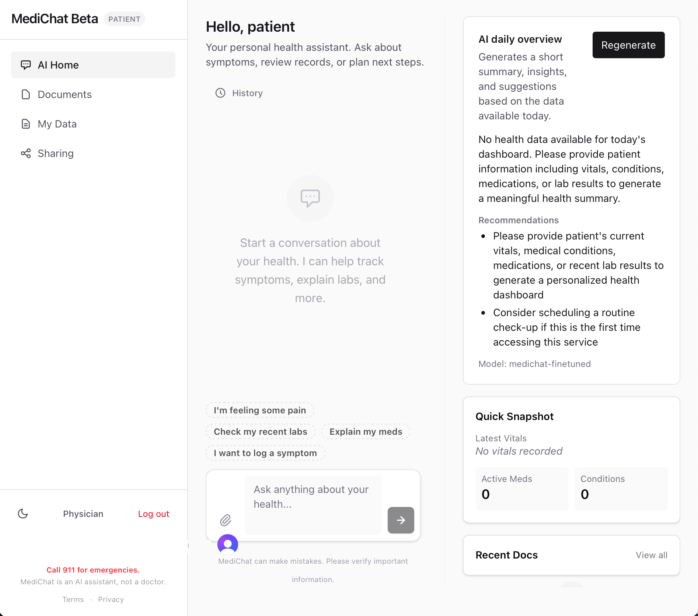Navigate to the Sharing section
698x616 pixels.
(56, 153)
